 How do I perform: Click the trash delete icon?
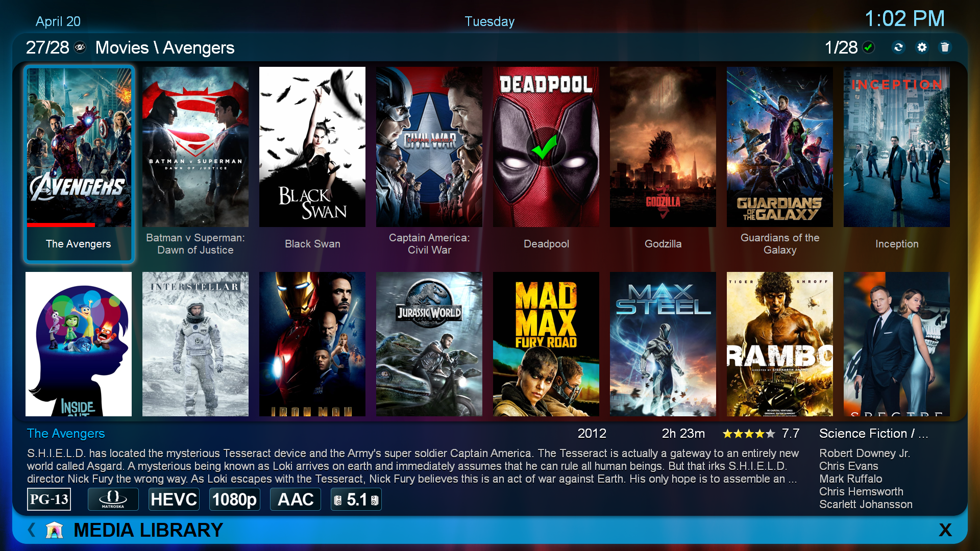coord(945,47)
